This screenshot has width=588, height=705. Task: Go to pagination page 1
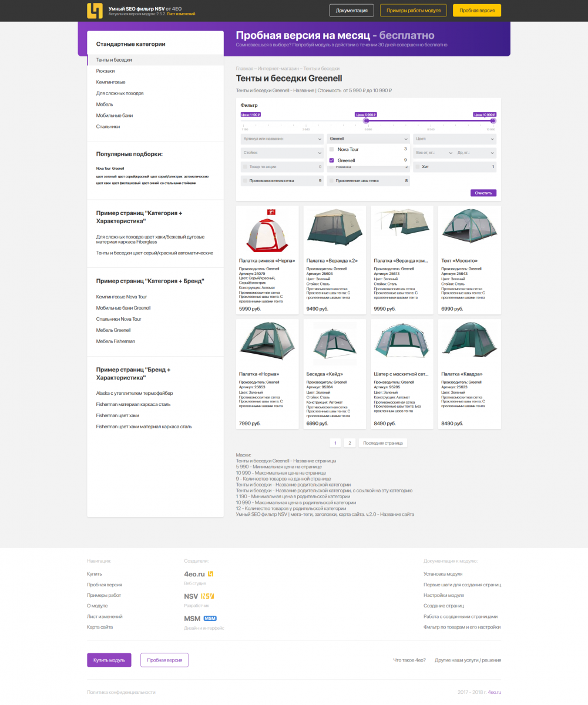click(x=335, y=443)
